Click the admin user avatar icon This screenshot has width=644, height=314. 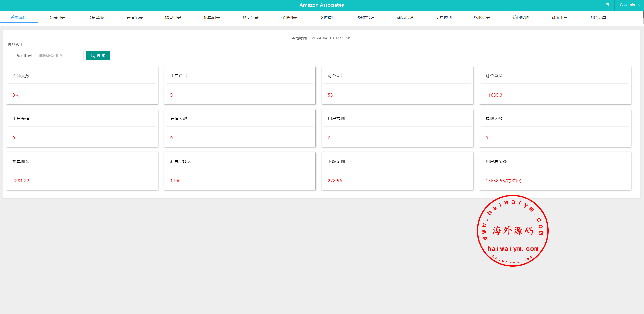621,5
